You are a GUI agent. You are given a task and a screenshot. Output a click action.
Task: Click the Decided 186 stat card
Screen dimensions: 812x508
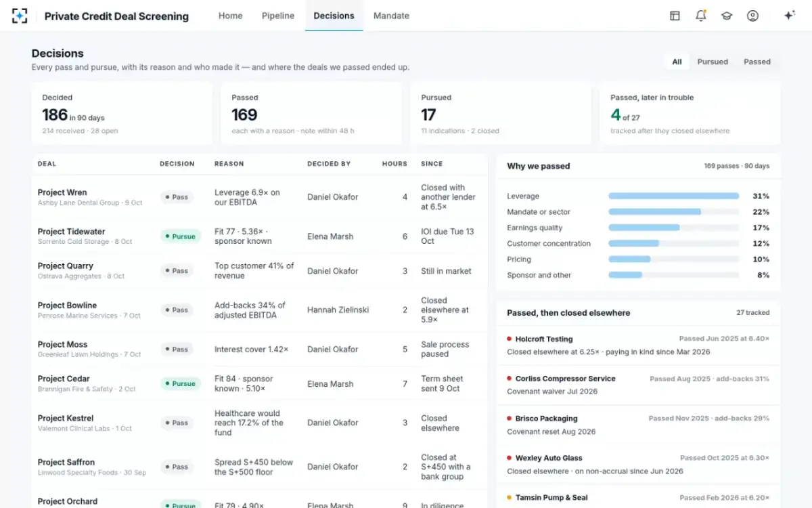[x=122, y=114]
